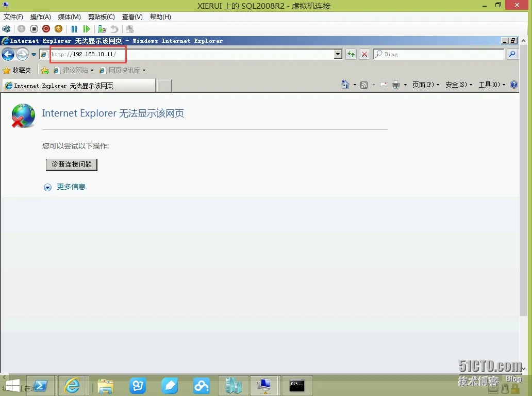This screenshot has width=532, height=396.
Task: Select the Internet Explorer 无法显示该网页 tab
Action: point(79,86)
